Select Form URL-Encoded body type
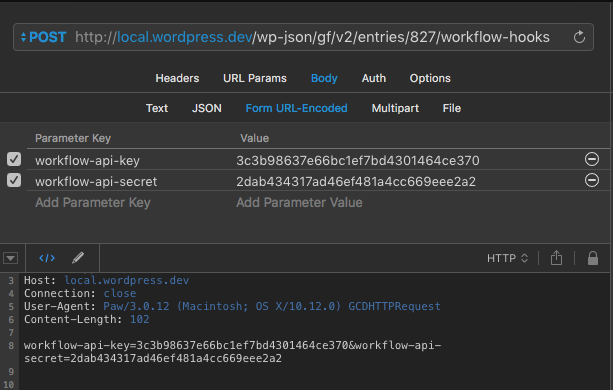 pos(296,108)
